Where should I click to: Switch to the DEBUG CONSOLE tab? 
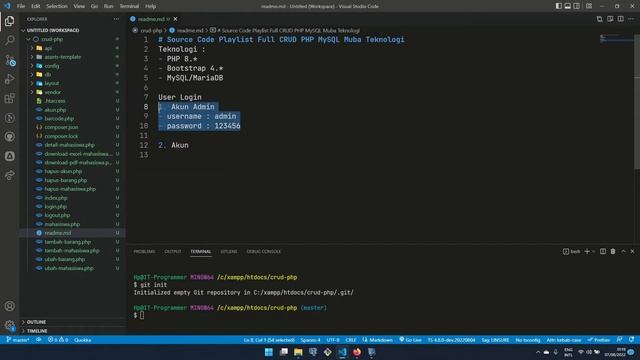point(263,251)
